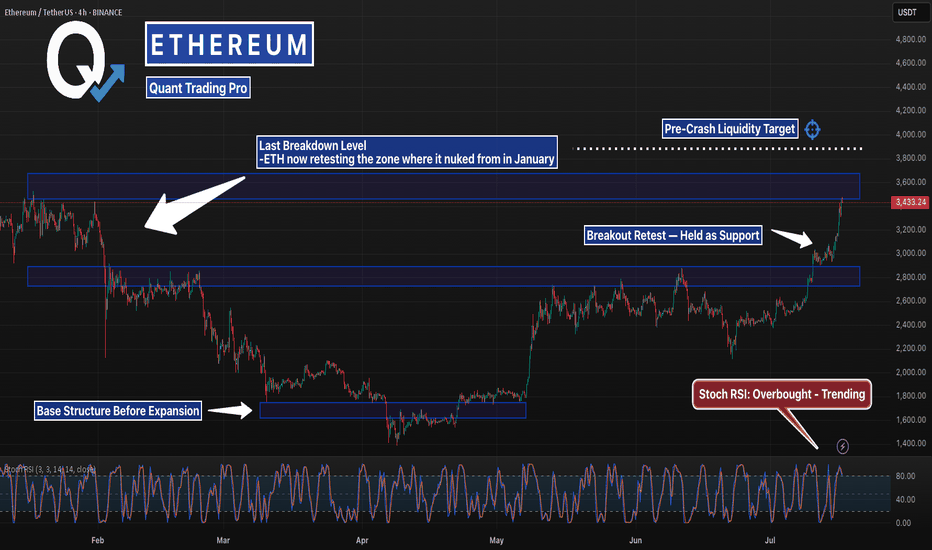This screenshot has width=932, height=550.
Task: Click the 2,600.00 price axis label
Action: tap(911, 301)
